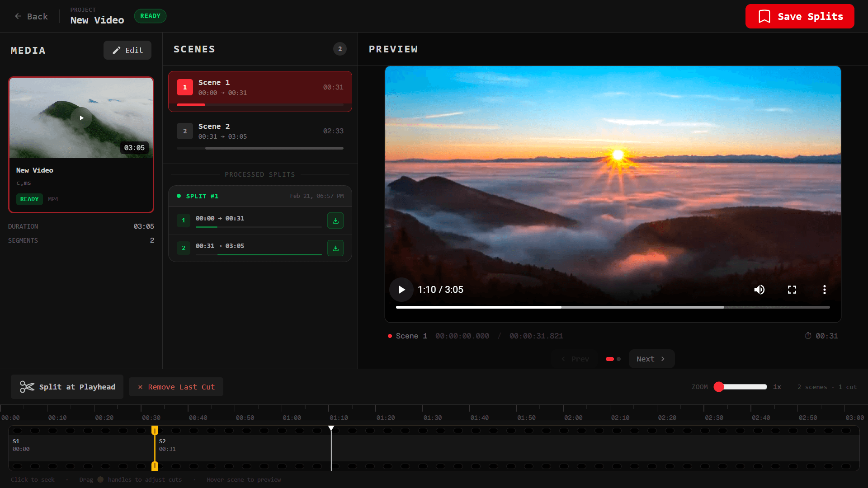
Task: Go to Next scene with chevron
Action: [x=651, y=359]
